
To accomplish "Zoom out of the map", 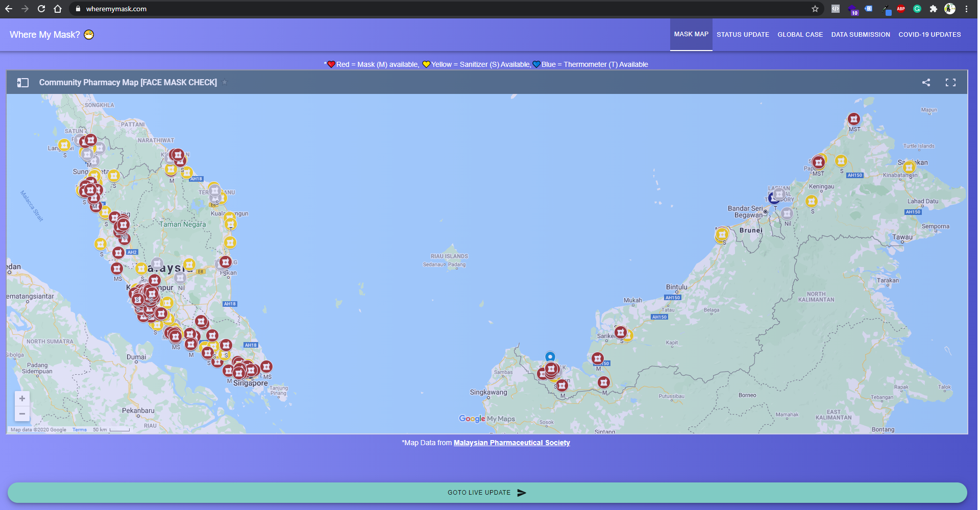I will (22, 414).
